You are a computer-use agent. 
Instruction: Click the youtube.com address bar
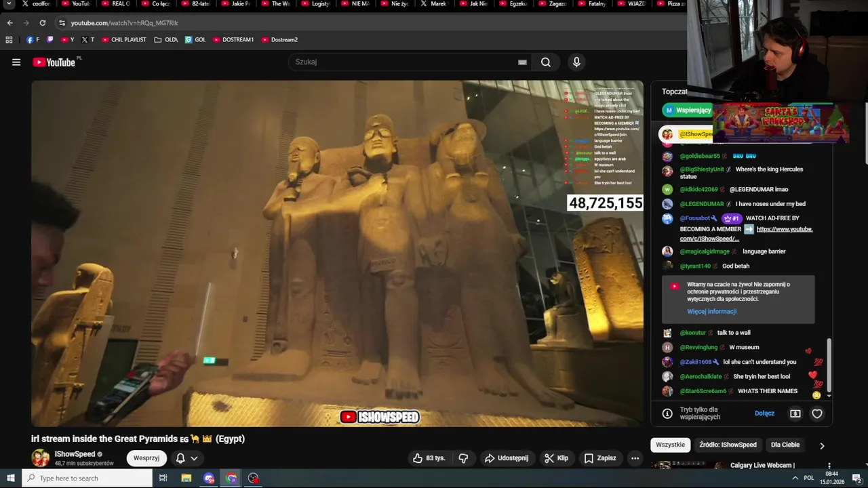pos(124,23)
